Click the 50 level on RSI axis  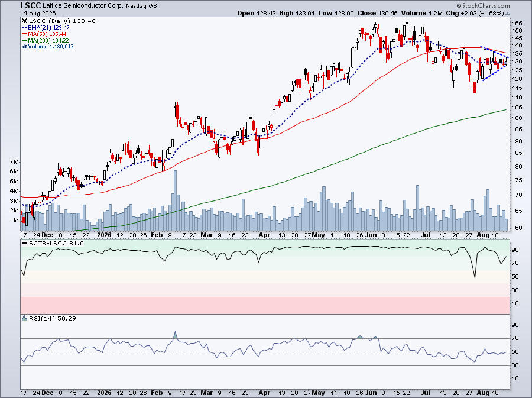(x=515, y=352)
